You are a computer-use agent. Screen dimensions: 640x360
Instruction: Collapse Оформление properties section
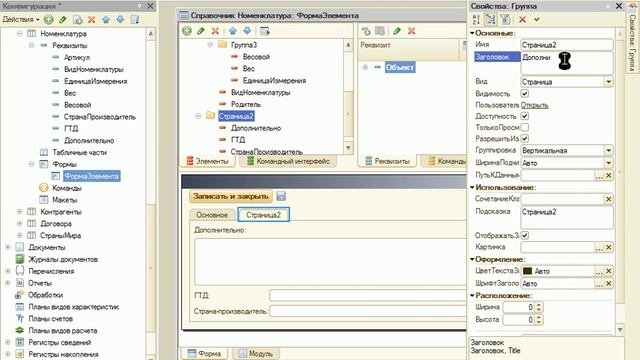point(472,259)
